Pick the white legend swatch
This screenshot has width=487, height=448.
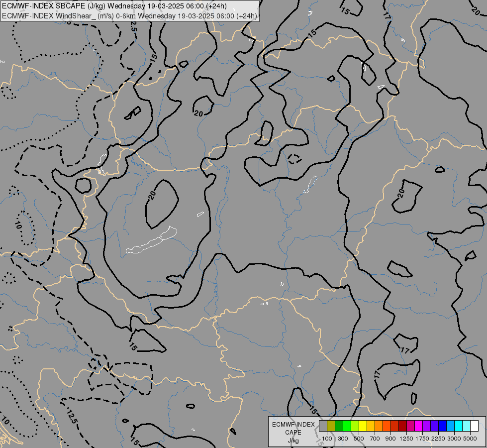pos(474,426)
